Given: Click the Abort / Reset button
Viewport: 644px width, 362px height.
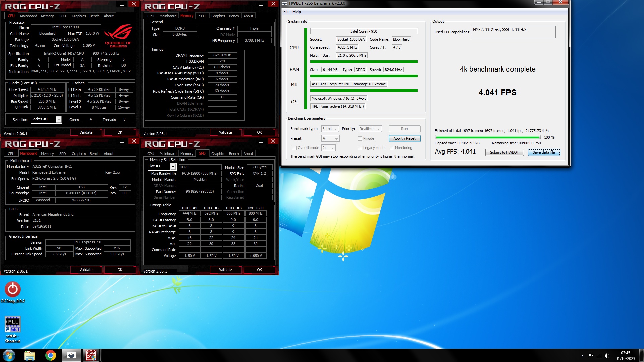Looking at the screenshot, I should (x=404, y=138).
